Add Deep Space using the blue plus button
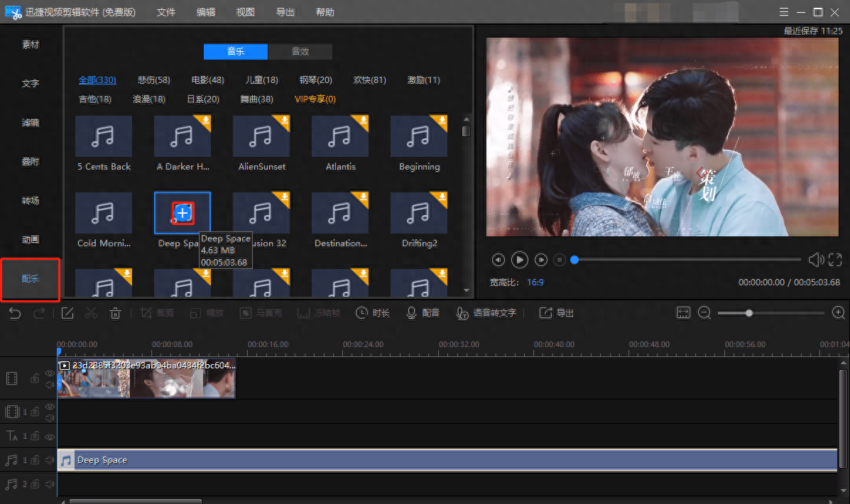Image resolution: width=850 pixels, height=504 pixels. click(183, 212)
